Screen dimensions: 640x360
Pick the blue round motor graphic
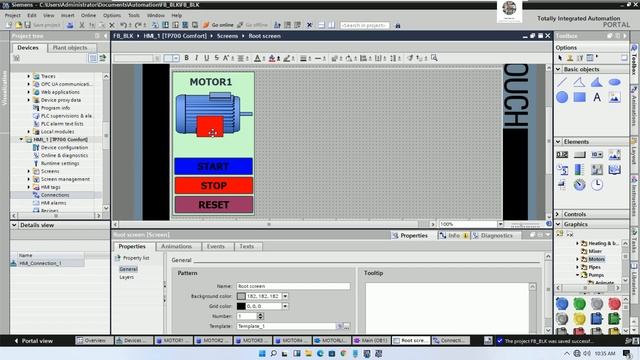pyautogui.click(x=562, y=304)
